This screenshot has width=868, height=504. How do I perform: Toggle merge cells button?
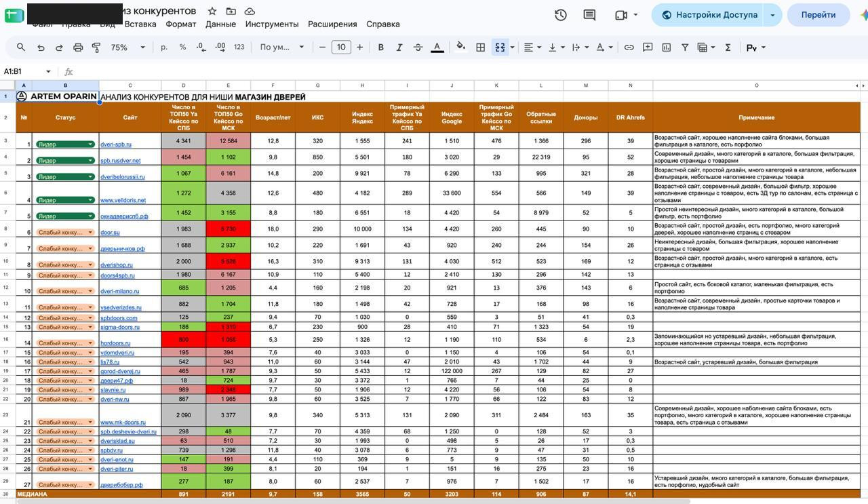500,47
